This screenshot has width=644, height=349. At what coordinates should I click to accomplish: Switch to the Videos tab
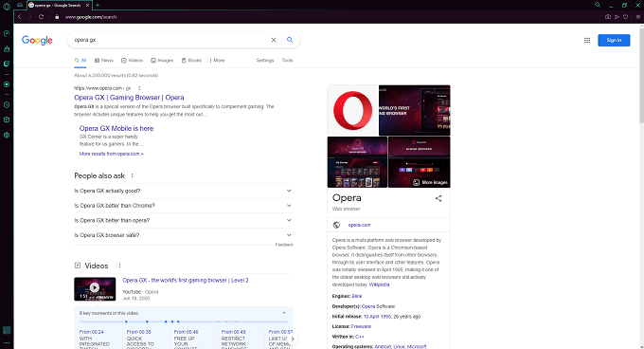pyautogui.click(x=132, y=61)
